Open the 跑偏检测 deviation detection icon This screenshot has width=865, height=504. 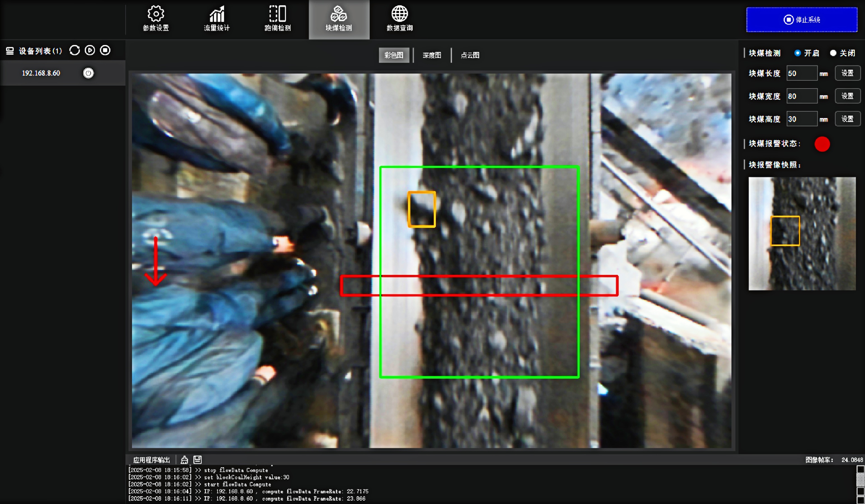(277, 14)
